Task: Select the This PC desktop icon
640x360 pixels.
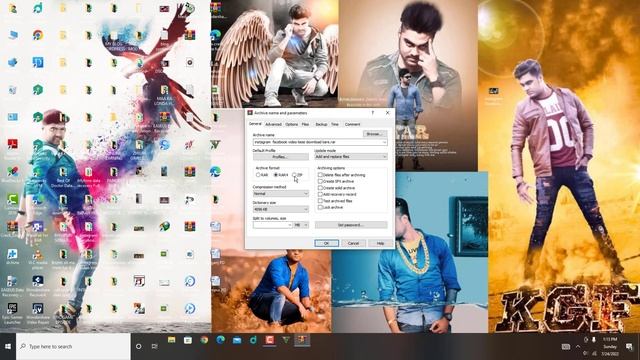Action: tap(13, 35)
